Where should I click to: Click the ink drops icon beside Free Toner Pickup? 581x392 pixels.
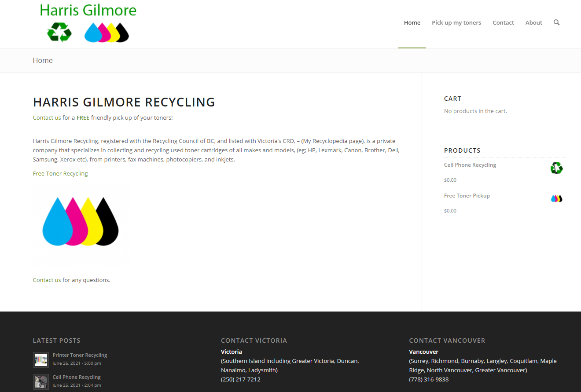pyautogui.click(x=556, y=198)
